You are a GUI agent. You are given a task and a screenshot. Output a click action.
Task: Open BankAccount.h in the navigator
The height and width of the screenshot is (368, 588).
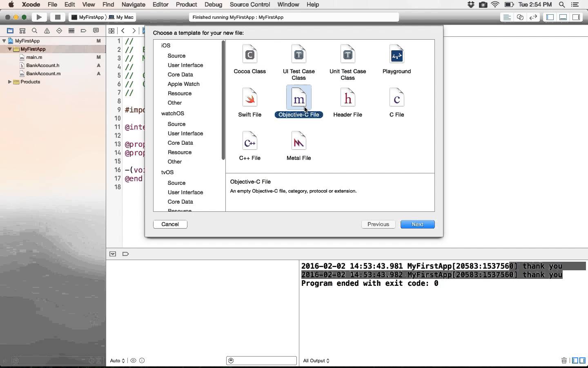pyautogui.click(x=43, y=65)
